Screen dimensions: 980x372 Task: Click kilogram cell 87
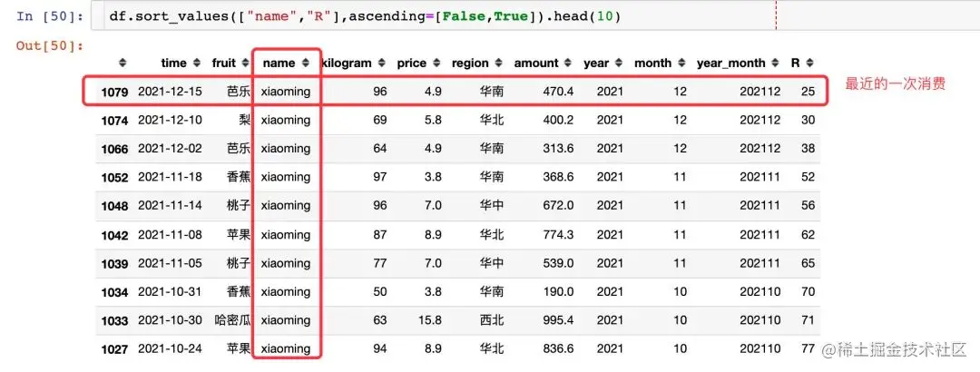pyautogui.click(x=380, y=234)
